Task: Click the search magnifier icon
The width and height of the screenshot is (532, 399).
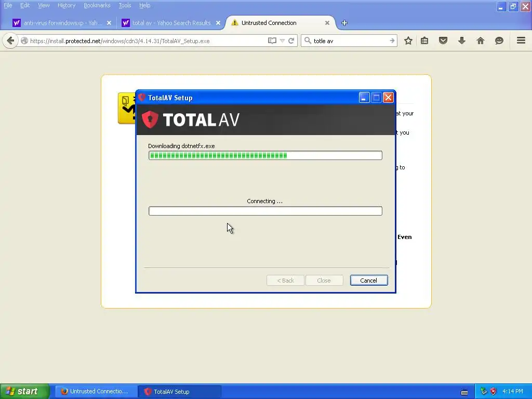Action: [308, 41]
